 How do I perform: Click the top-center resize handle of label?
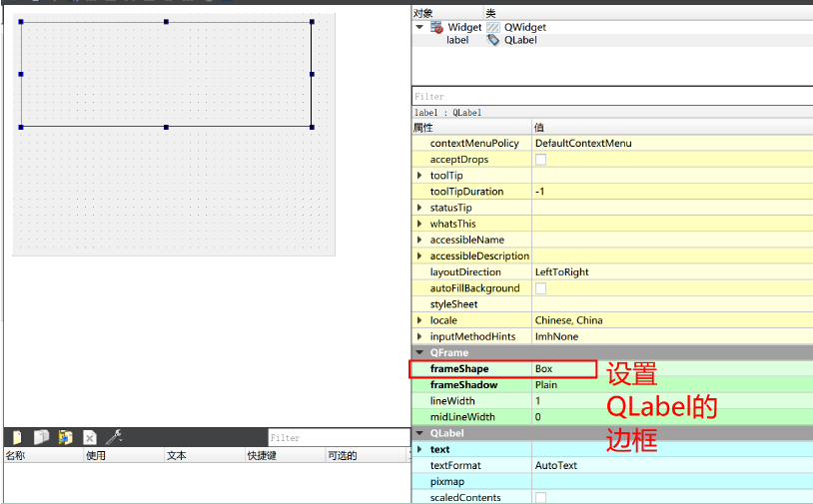click(167, 22)
